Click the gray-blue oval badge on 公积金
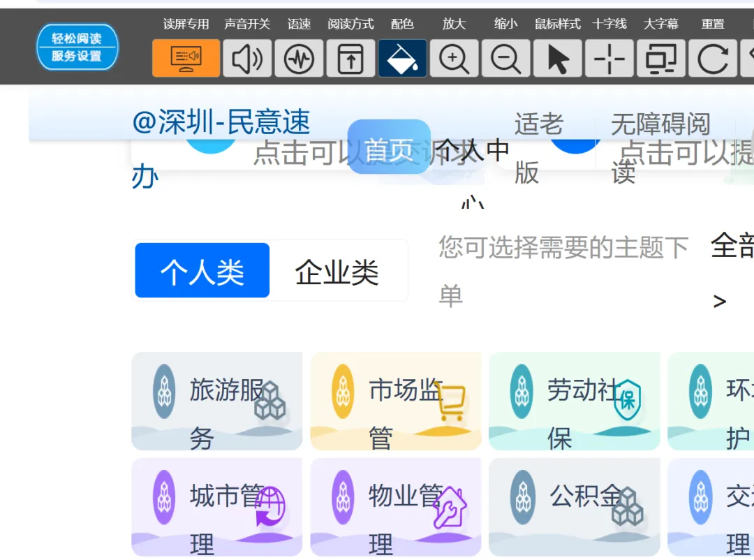Image resolution: width=754 pixels, height=560 pixels. click(x=523, y=497)
